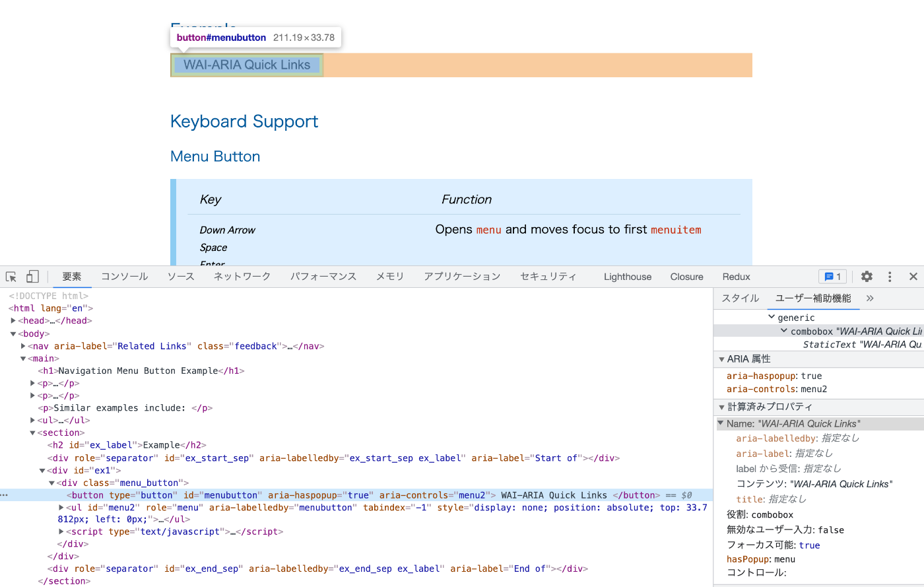Open the コンソール tab
The image size is (924, 587).
tap(125, 277)
